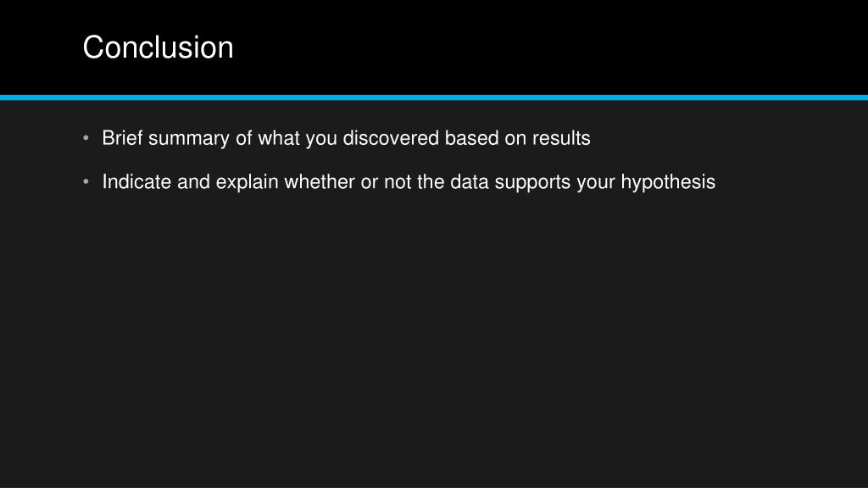Select the second bullet point marker
Image resolution: width=868 pixels, height=488 pixels.
point(86,181)
